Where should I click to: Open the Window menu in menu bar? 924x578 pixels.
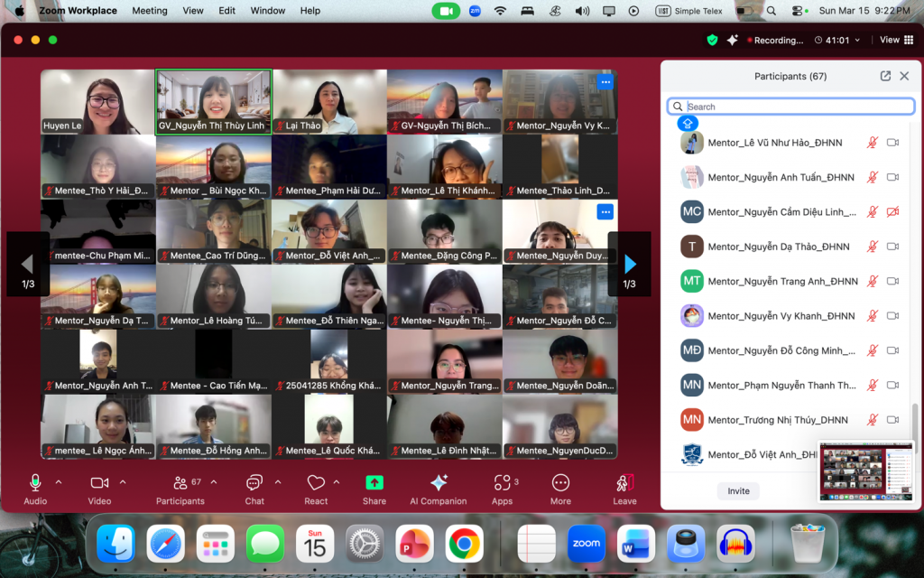268,11
